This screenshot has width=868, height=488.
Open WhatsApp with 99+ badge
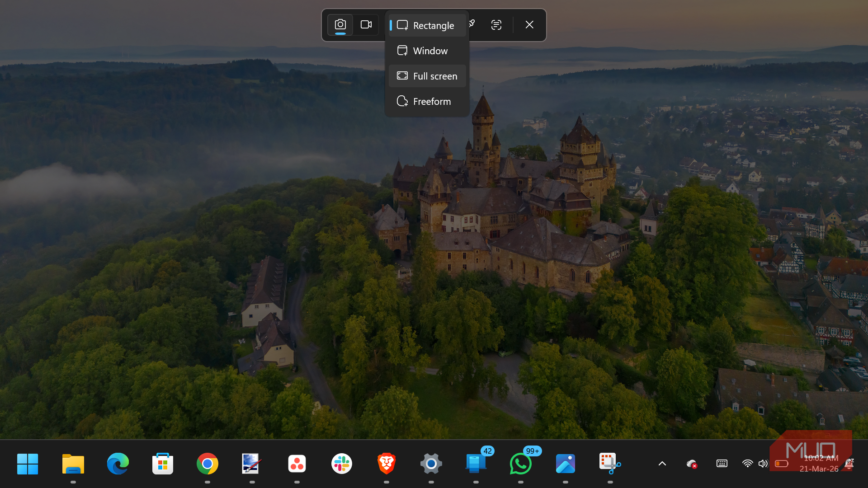(521, 464)
